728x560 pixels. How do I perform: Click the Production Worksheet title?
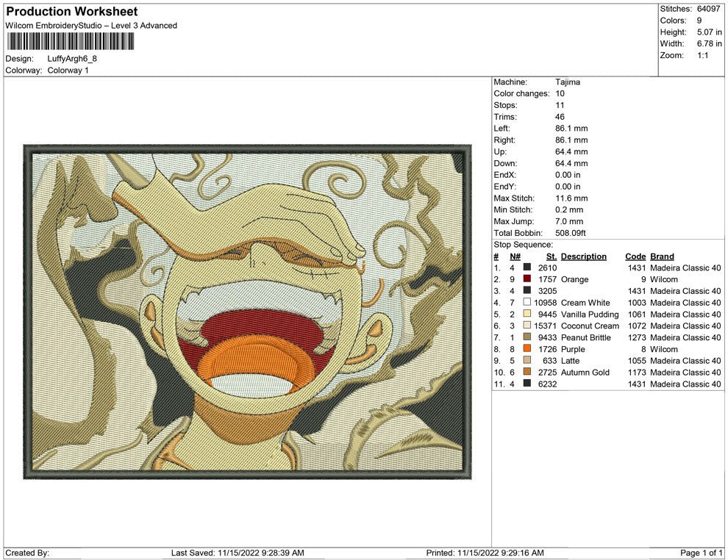[72, 12]
